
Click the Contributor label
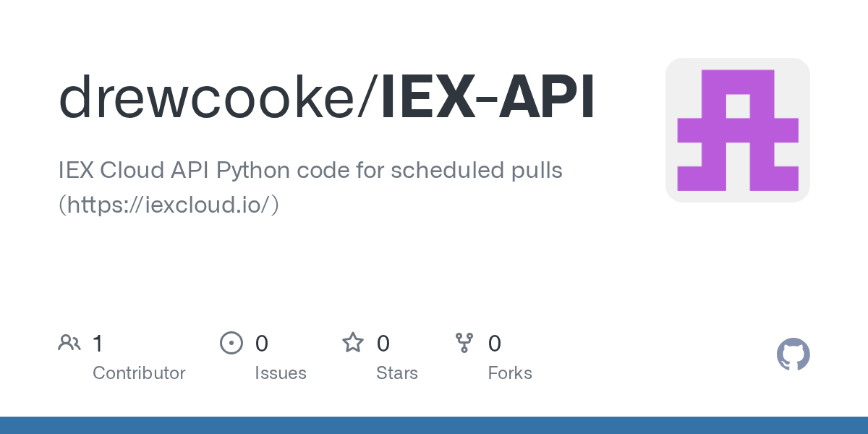click(139, 373)
